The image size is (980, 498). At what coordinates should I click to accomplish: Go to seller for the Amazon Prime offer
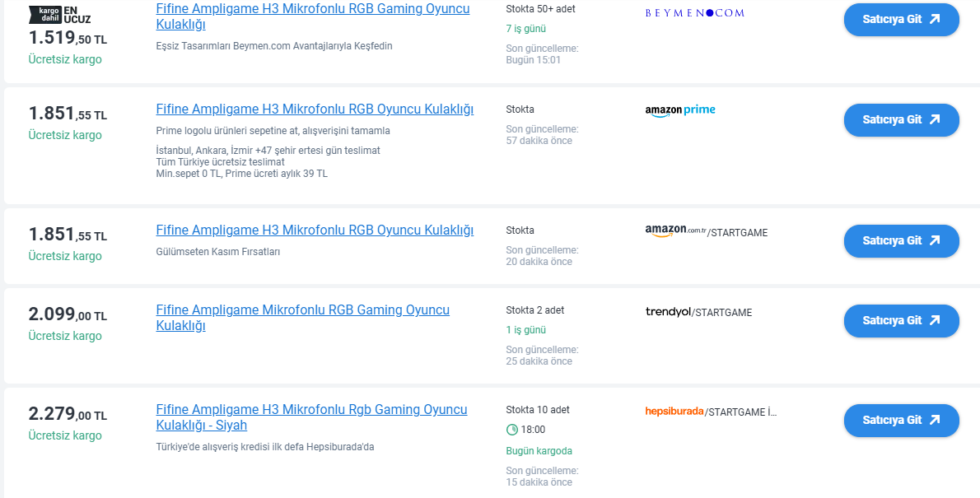[x=901, y=119]
